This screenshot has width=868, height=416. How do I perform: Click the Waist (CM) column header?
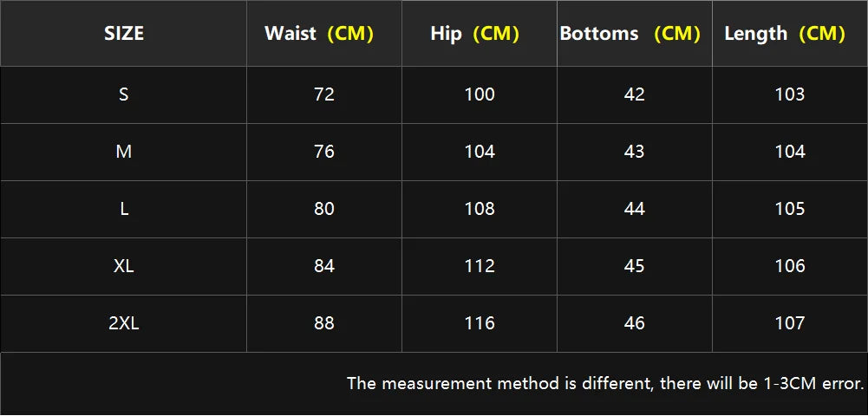click(x=319, y=34)
